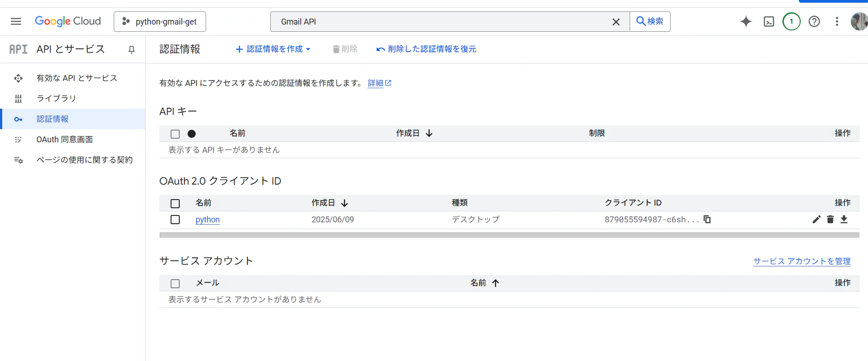Open notifications badge showing 1
868x361 pixels.
click(792, 21)
